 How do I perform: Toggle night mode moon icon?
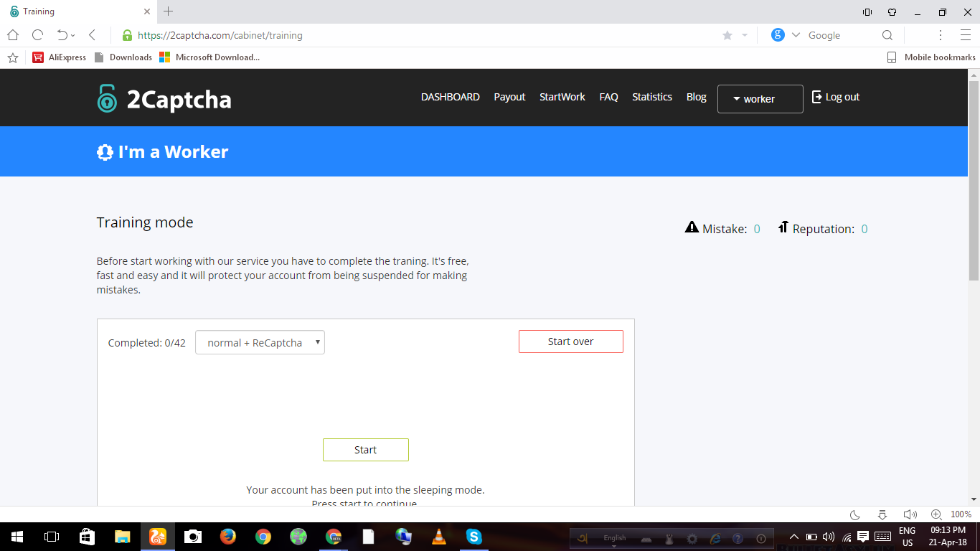[x=855, y=514]
